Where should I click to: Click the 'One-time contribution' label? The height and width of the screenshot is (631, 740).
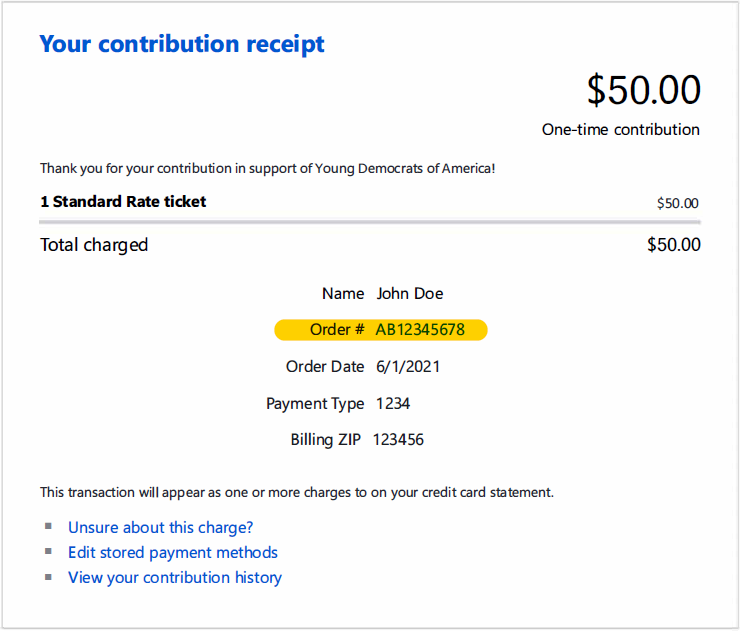pyautogui.click(x=621, y=129)
